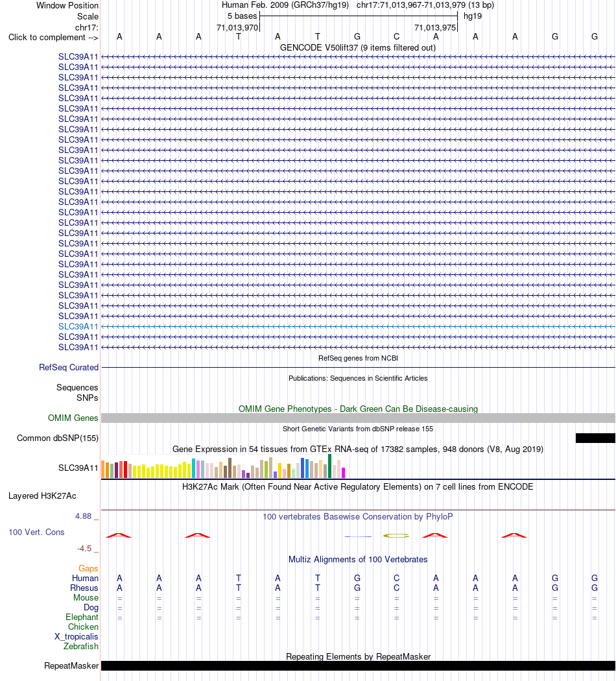Click 'Short Genetic Variants from dbSNP release 155'

coord(358,429)
